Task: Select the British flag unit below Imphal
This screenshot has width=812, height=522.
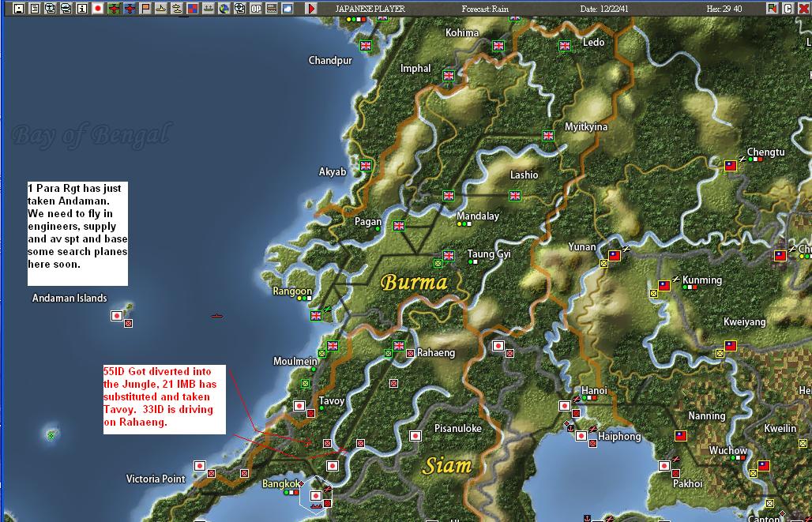Action: pos(449,76)
